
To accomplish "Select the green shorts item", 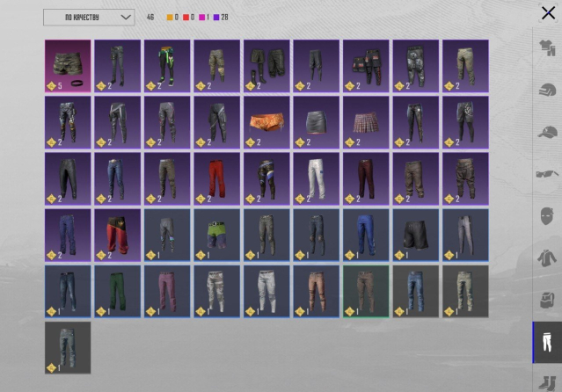I will 217,235.
